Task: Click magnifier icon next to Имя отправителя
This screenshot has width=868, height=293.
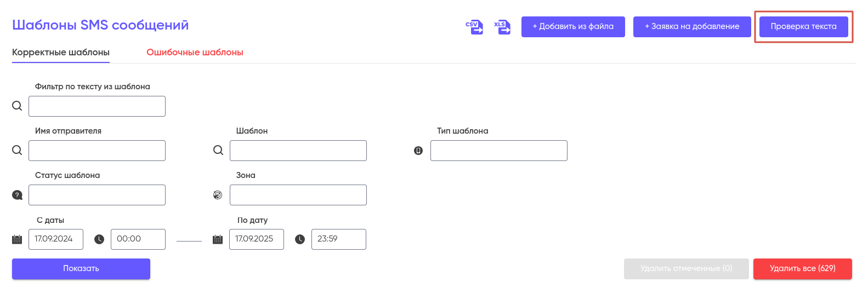Action: 17,150
